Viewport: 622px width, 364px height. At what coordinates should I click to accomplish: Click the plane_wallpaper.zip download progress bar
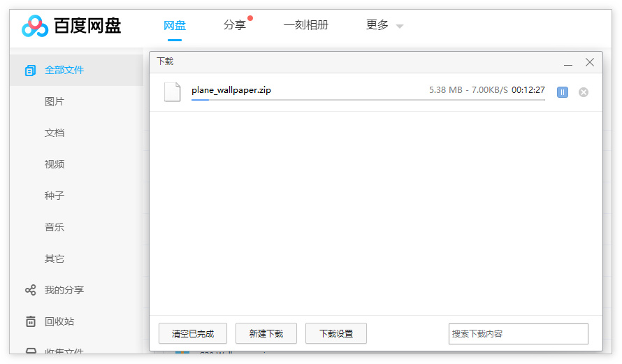tap(368, 100)
